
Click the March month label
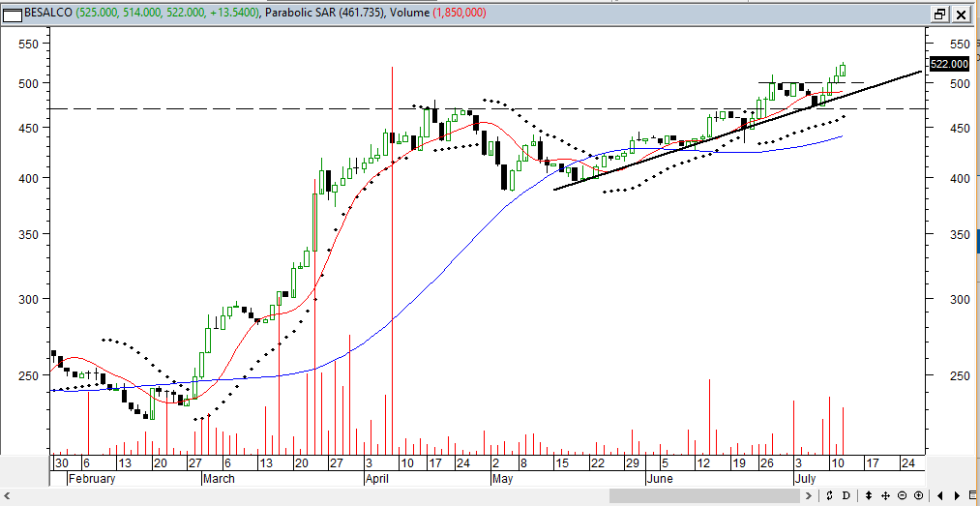pyautogui.click(x=219, y=479)
